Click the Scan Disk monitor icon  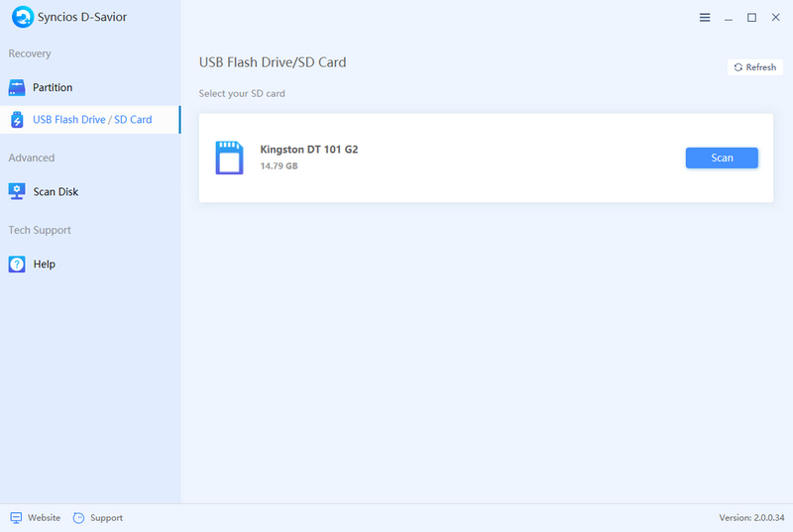click(x=17, y=191)
